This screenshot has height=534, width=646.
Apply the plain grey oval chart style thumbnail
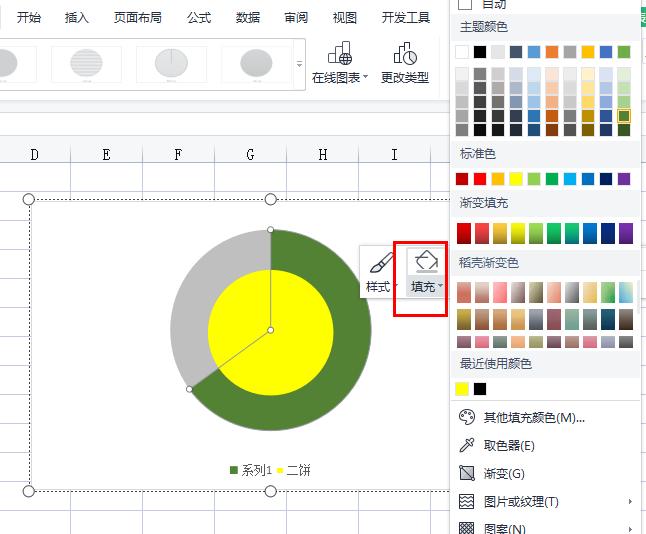pyautogui.click(x=256, y=64)
